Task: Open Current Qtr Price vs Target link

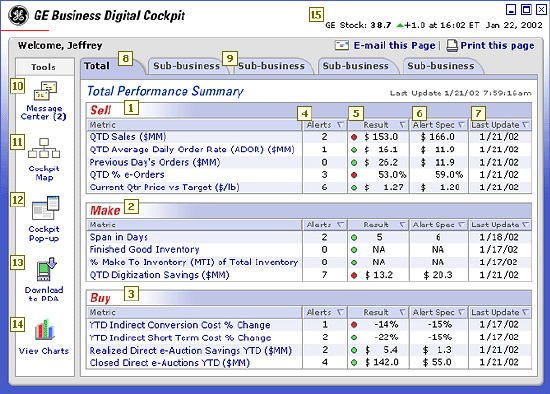Action: point(165,187)
